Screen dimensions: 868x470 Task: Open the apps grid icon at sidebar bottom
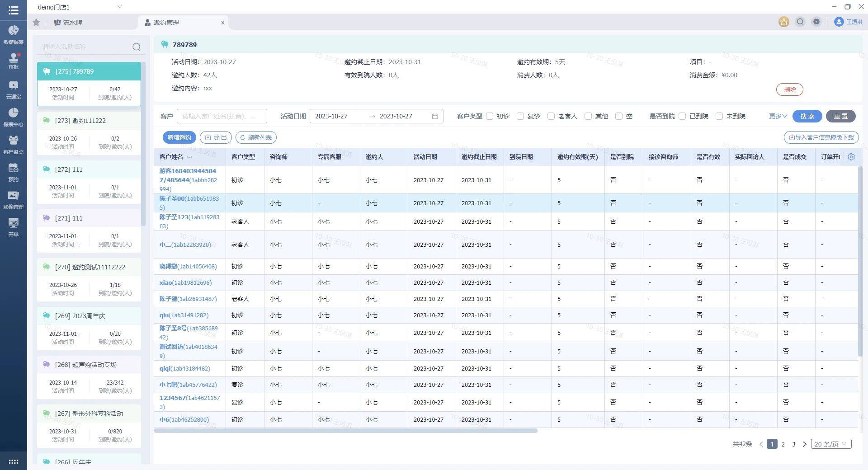14,461
